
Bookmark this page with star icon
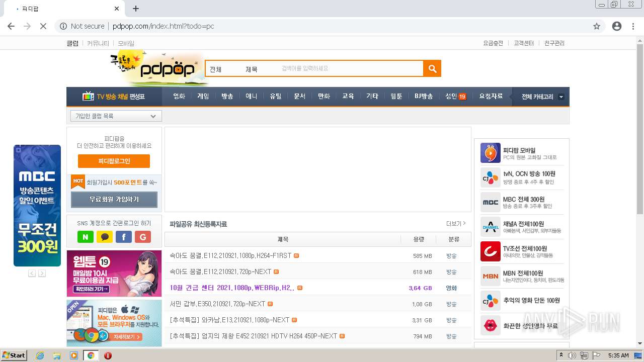597,26
